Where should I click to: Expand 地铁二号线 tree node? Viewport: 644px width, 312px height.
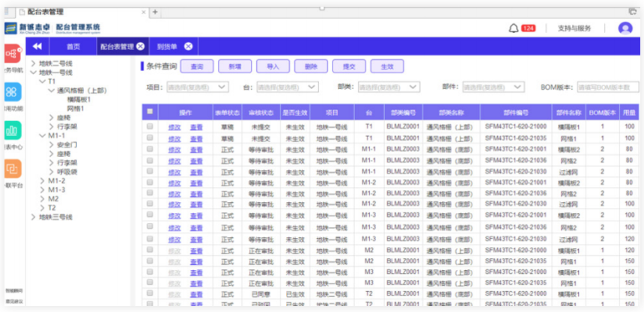33,64
